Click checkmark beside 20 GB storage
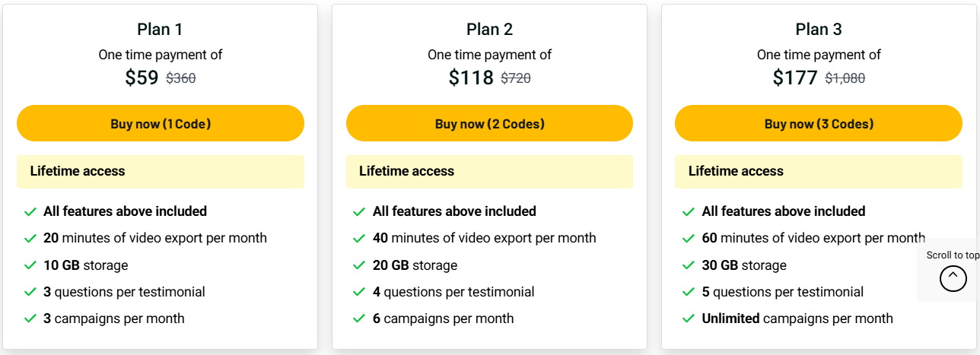The image size is (980, 355). point(360,265)
